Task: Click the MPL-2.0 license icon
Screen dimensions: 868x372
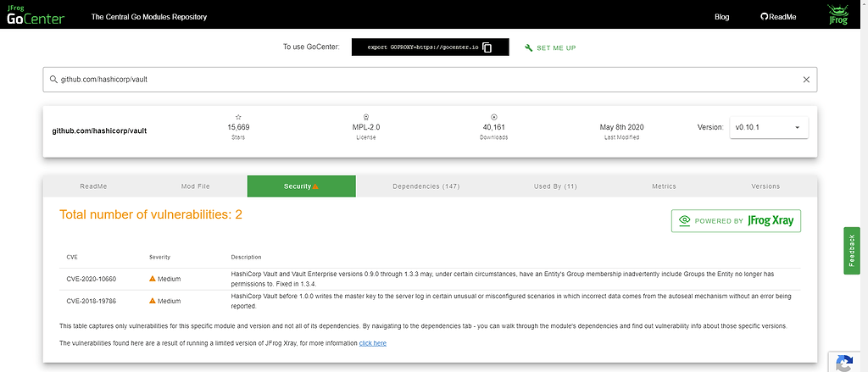Action: (365, 117)
